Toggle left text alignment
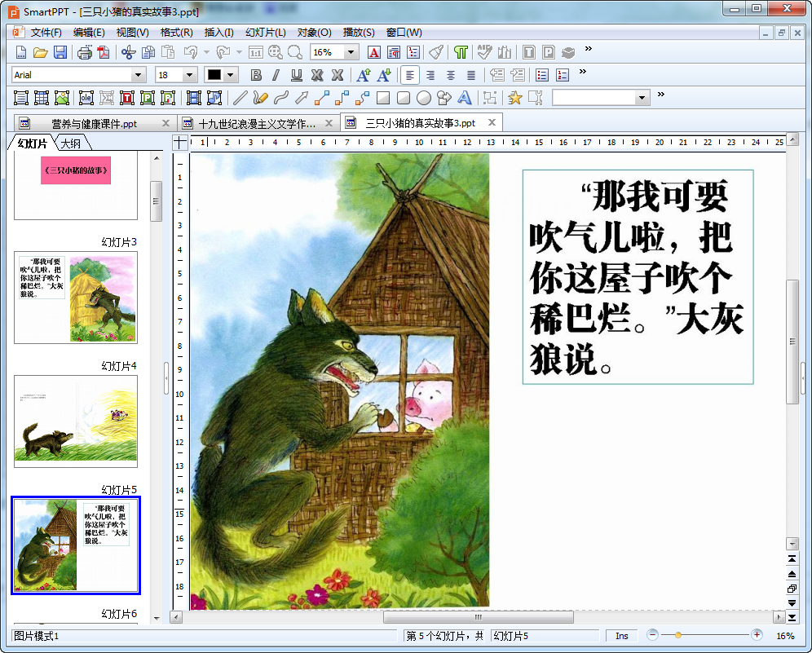The width and height of the screenshot is (812, 653). coord(409,75)
